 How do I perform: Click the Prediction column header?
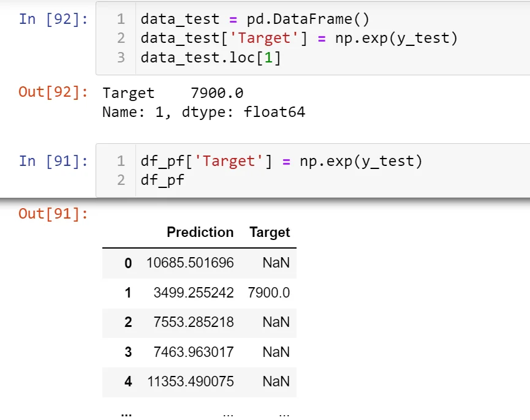pos(200,233)
